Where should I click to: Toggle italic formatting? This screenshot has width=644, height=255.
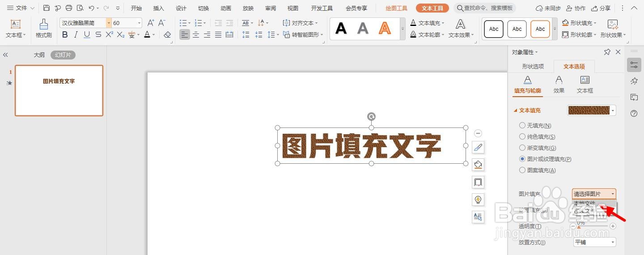pyautogui.click(x=76, y=34)
